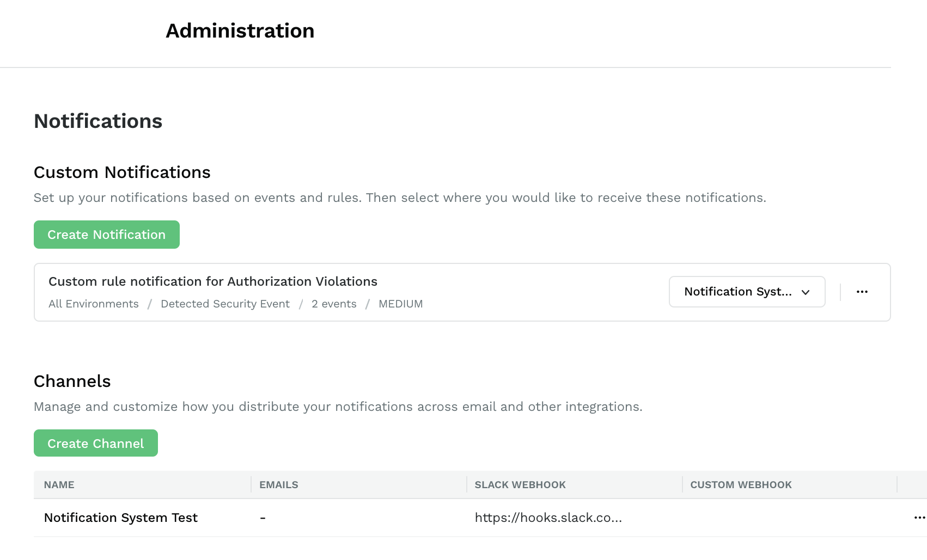Open the Notification System Test row's three-dot menu
The width and height of the screenshot is (927, 560).
919,518
